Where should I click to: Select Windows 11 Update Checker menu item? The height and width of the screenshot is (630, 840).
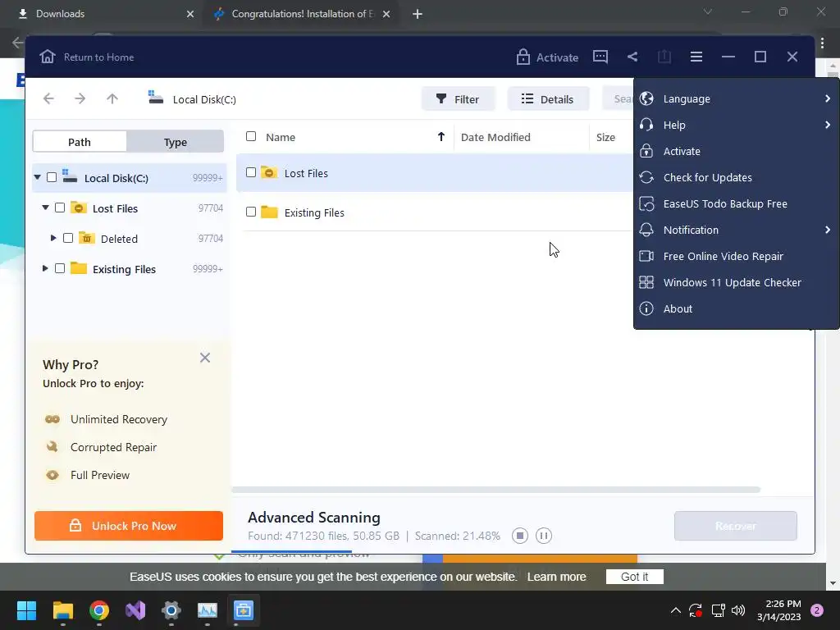736,282
